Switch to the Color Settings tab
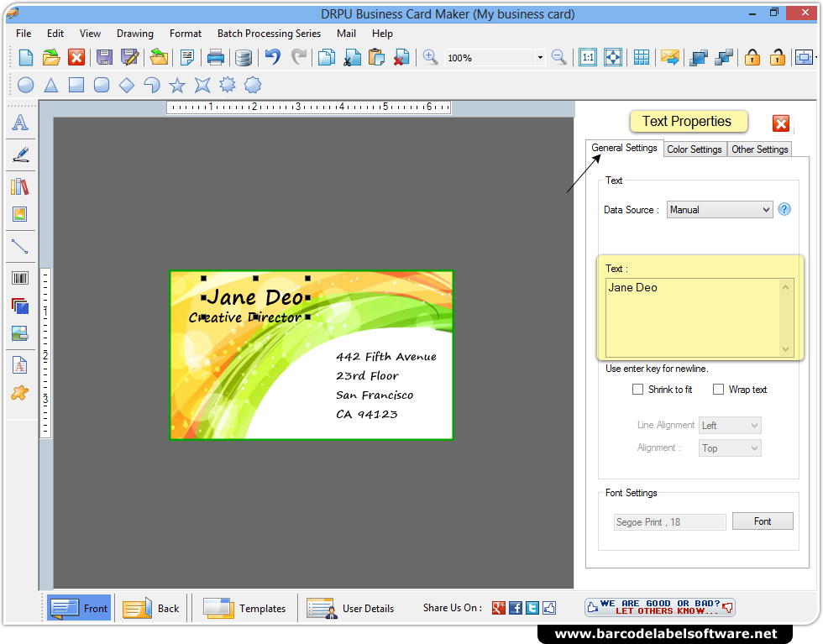 point(695,149)
